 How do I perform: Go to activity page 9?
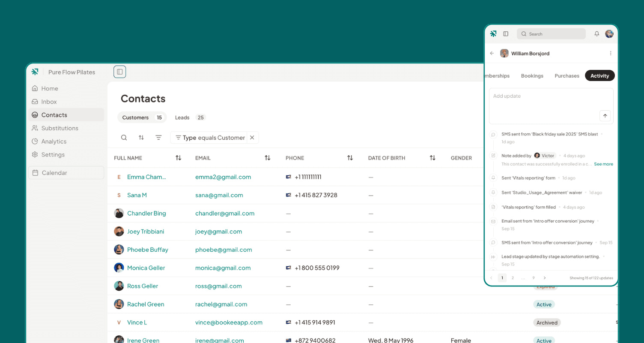534,278
